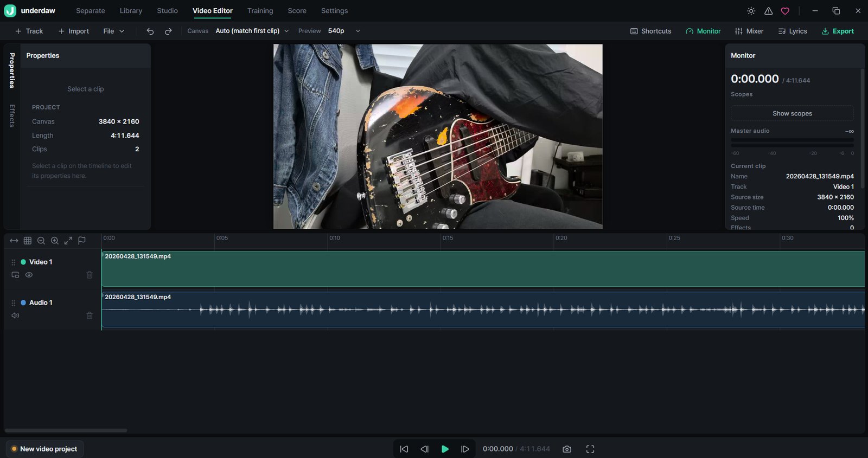This screenshot has width=868, height=458.
Task: Enter fullscreen preview mode
Action: point(590,449)
